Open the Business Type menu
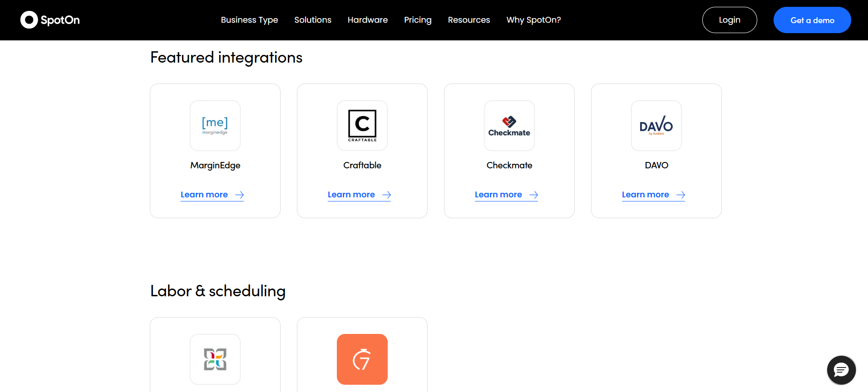The width and height of the screenshot is (868, 392). click(249, 20)
